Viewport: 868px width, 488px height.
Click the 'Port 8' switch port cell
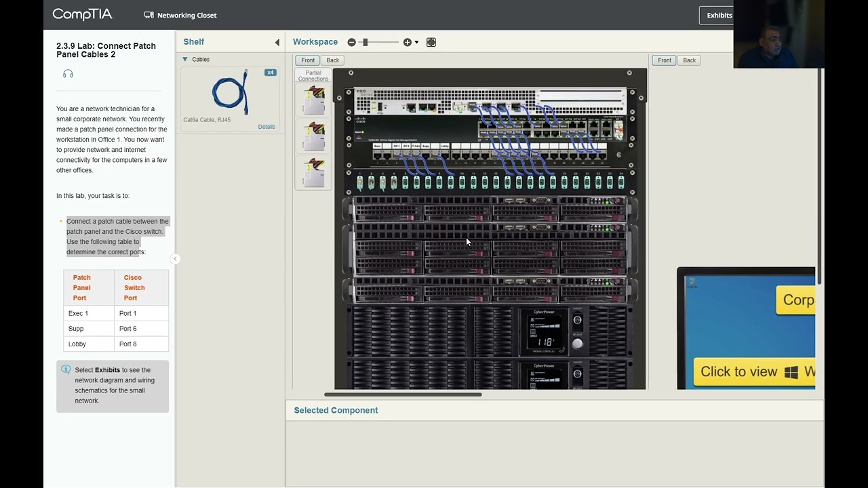tap(141, 344)
